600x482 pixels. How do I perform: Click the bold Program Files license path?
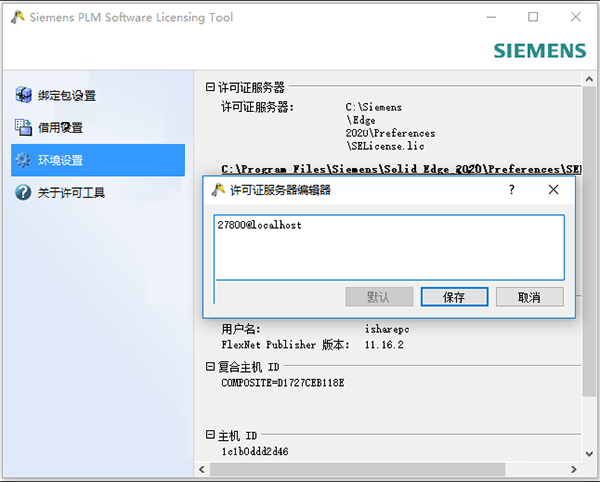coord(401,169)
